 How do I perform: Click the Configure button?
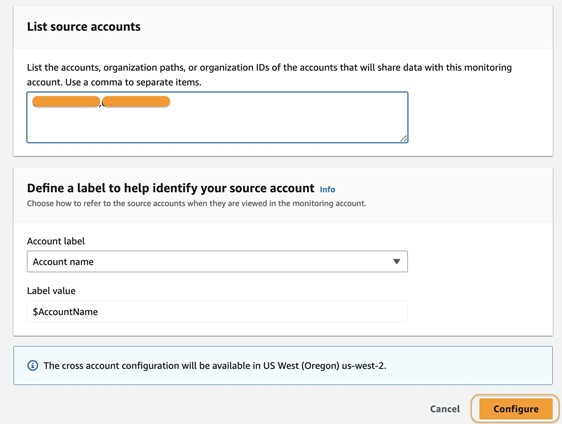516,409
